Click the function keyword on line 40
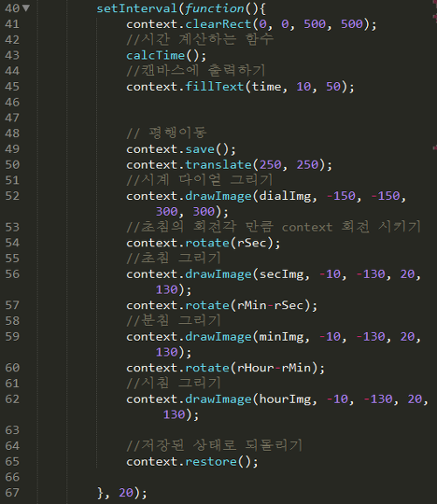This screenshot has width=437, height=504. (214, 9)
